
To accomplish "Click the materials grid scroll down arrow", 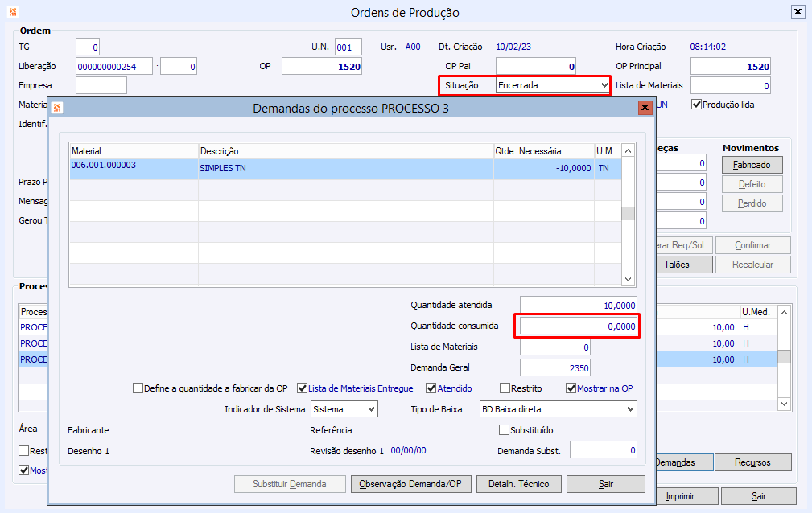I will pos(629,280).
